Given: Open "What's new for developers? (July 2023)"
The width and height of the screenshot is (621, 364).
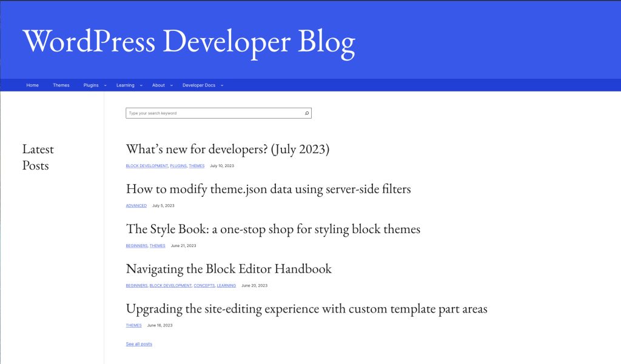Looking at the screenshot, I should (228, 150).
